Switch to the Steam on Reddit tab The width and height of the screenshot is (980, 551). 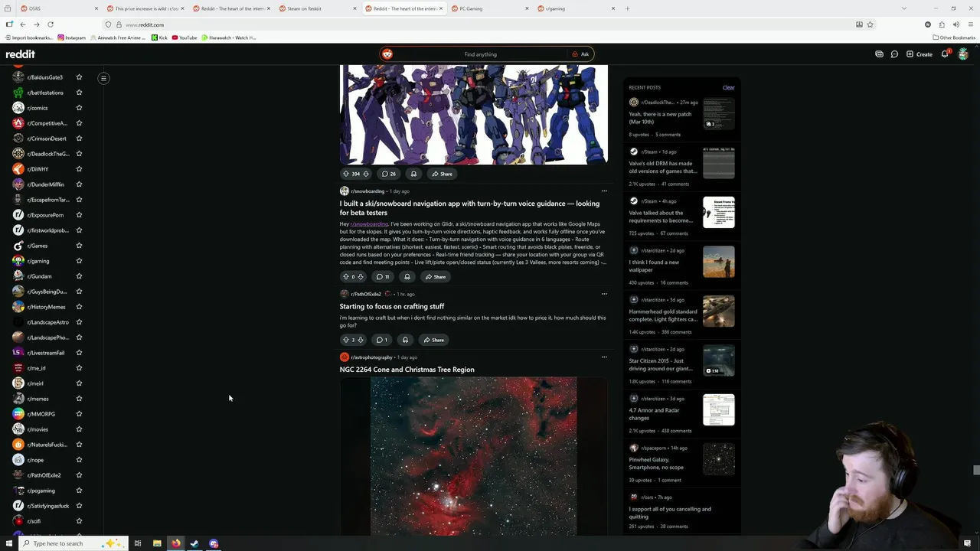tap(316, 8)
